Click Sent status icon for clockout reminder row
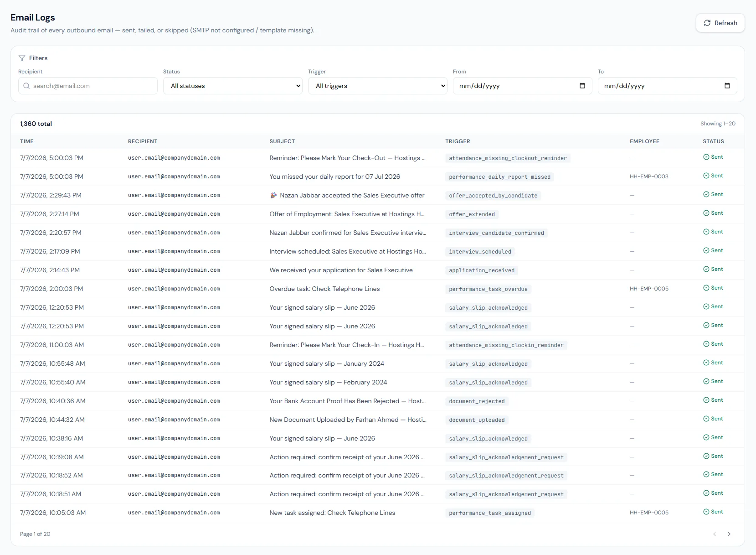 tap(706, 157)
